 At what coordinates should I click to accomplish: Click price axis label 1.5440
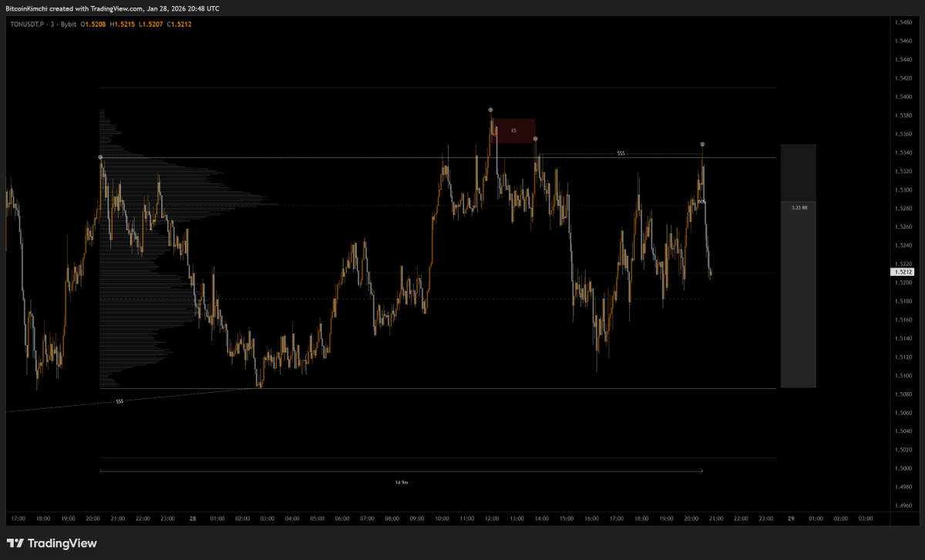[903, 59]
